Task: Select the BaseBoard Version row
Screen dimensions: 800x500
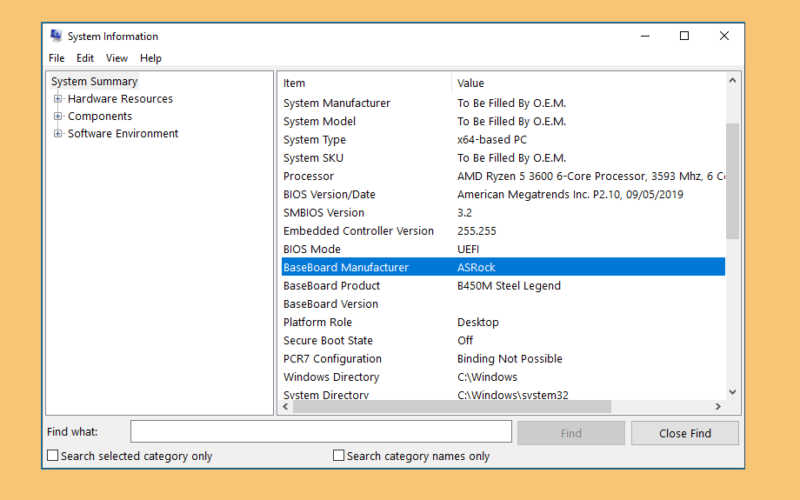Action: 503,304
